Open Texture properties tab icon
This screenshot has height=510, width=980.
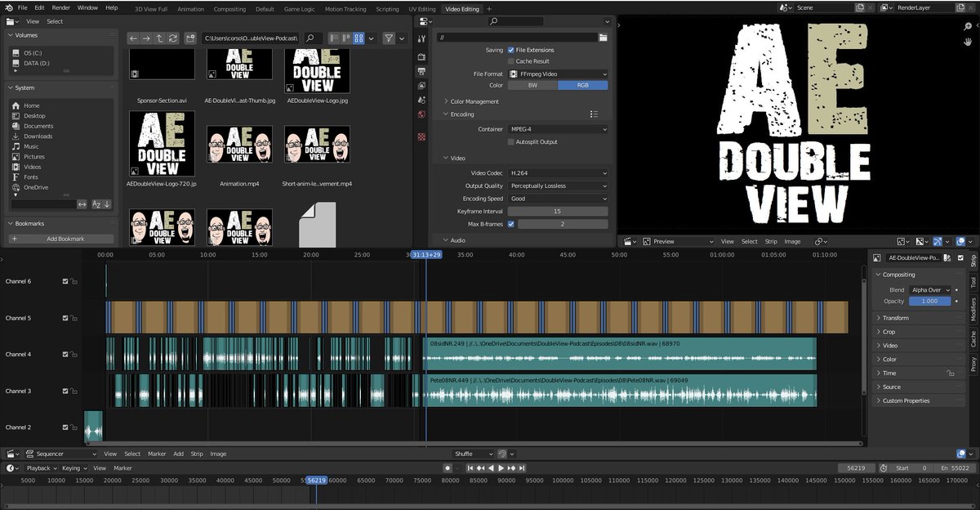pos(421,136)
